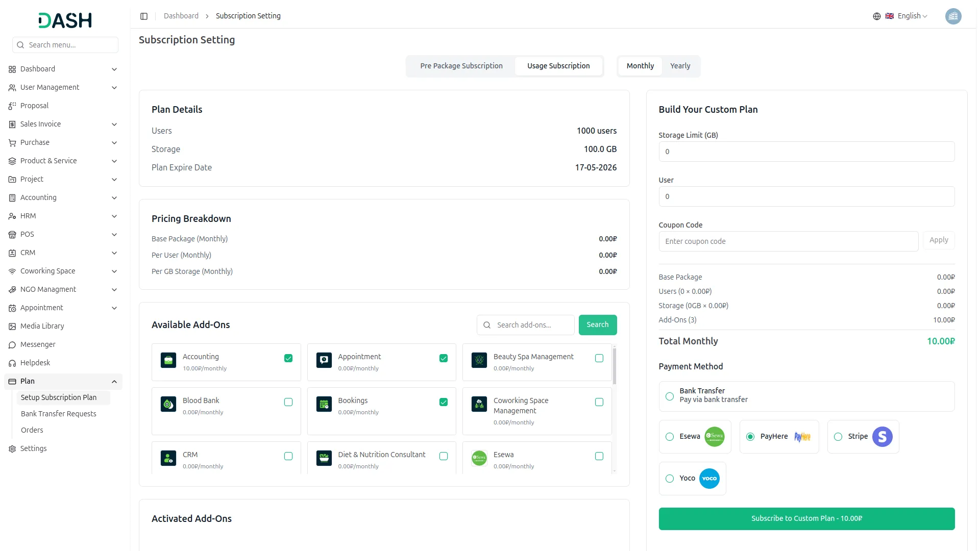The width and height of the screenshot is (980, 551).
Task: Click the Accounting add-on icon
Action: pos(168,360)
